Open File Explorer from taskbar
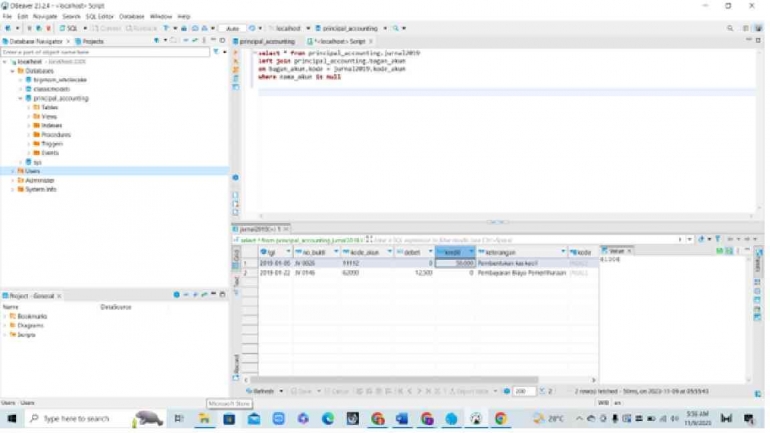The width and height of the screenshot is (770, 433). pos(204,419)
